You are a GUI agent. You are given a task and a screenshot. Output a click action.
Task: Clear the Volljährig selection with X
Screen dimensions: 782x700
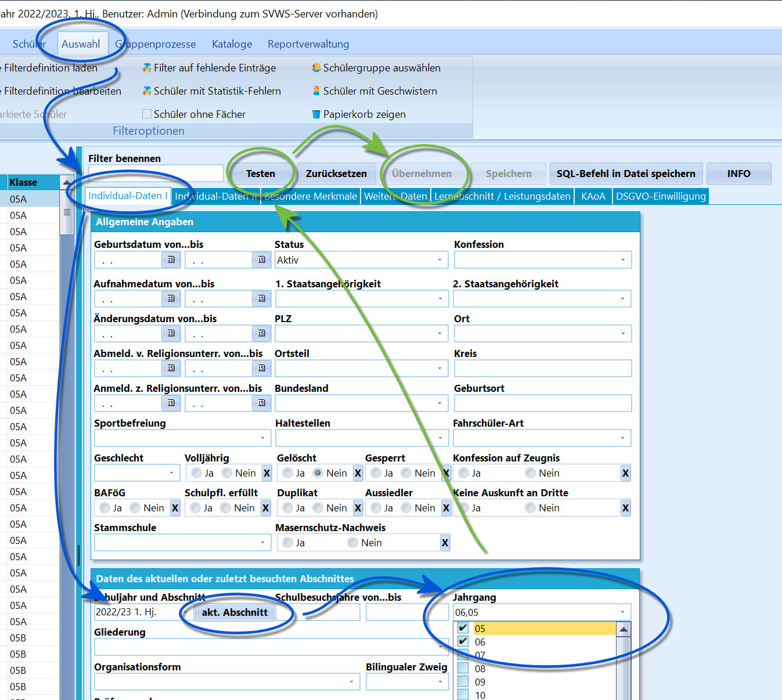click(x=266, y=473)
